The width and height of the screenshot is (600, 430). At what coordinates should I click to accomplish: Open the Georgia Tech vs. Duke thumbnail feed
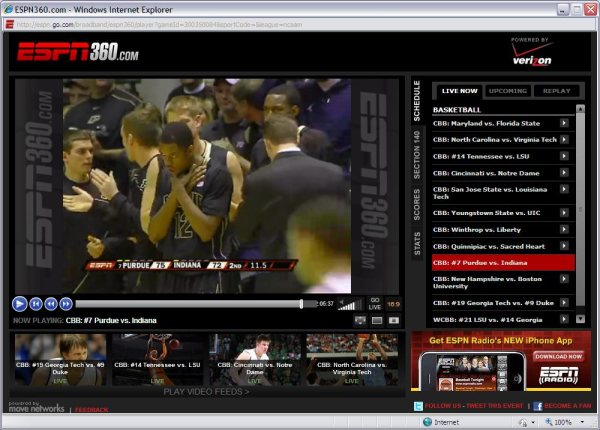[59, 360]
